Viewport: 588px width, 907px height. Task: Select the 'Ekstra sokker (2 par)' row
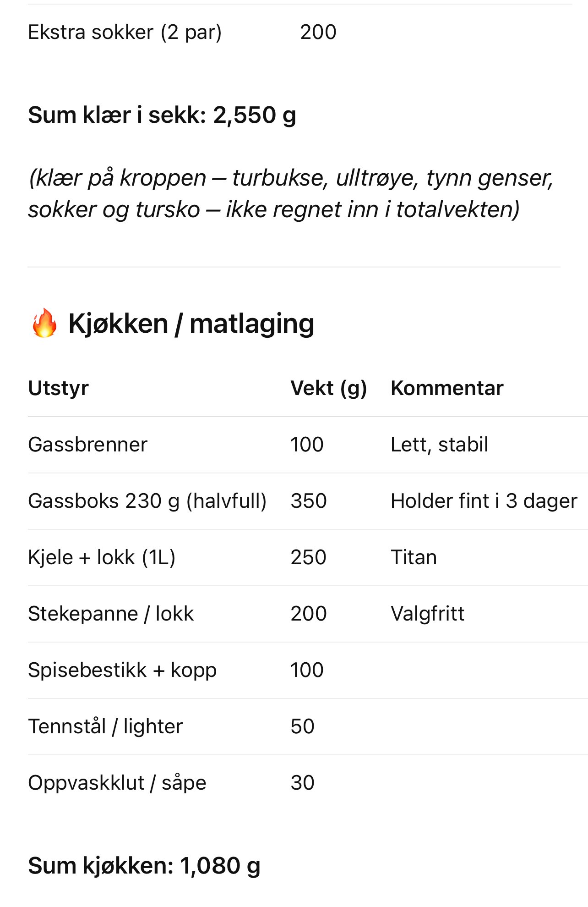click(125, 32)
